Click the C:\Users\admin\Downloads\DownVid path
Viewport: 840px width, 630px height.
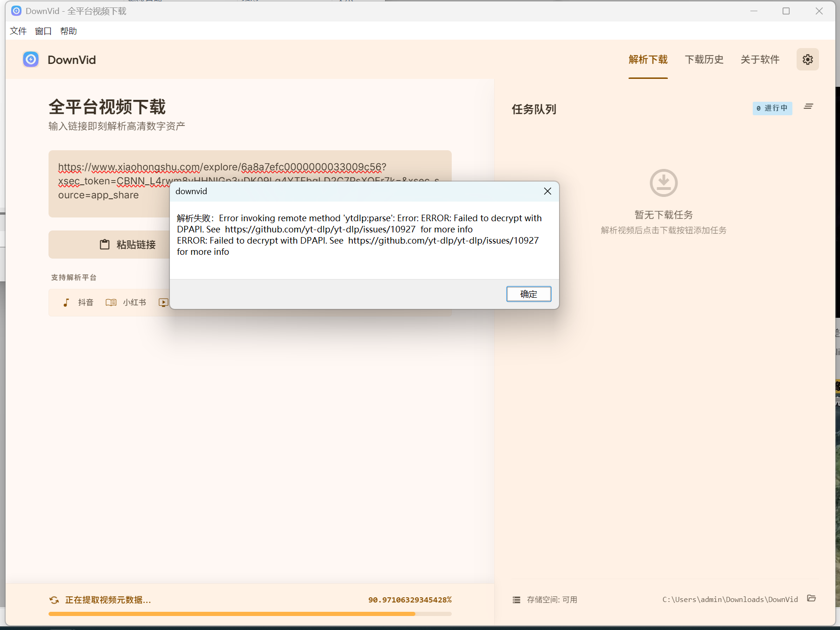click(x=730, y=600)
